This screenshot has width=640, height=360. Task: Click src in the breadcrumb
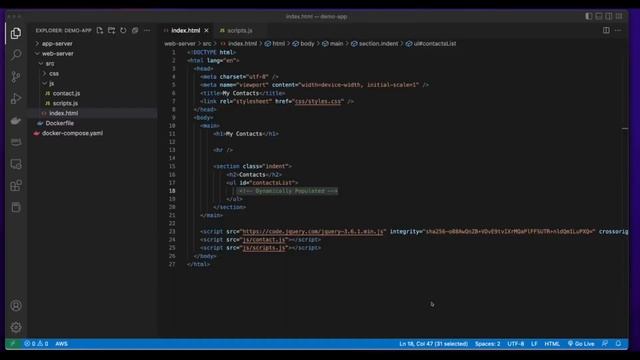tap(207, 44)
